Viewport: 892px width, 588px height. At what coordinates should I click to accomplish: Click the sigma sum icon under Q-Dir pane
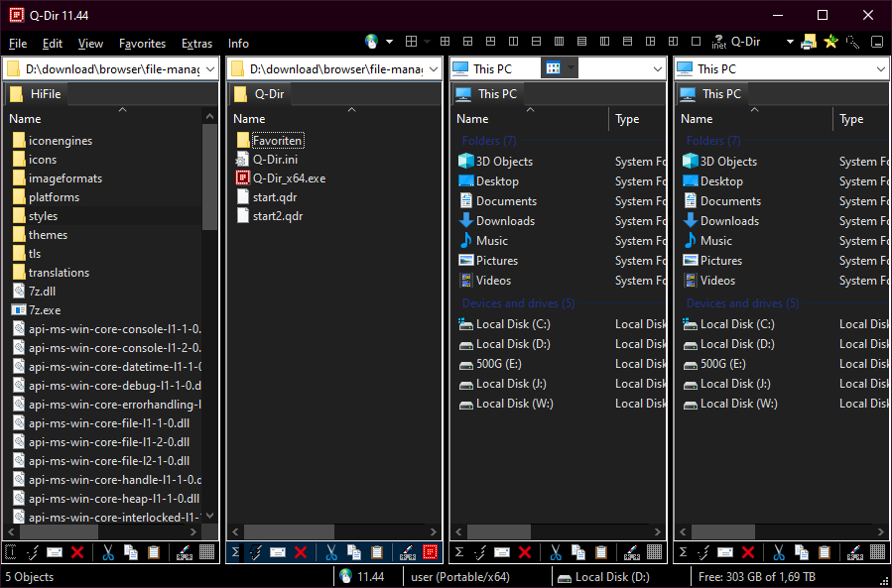[x=235, y=551]
